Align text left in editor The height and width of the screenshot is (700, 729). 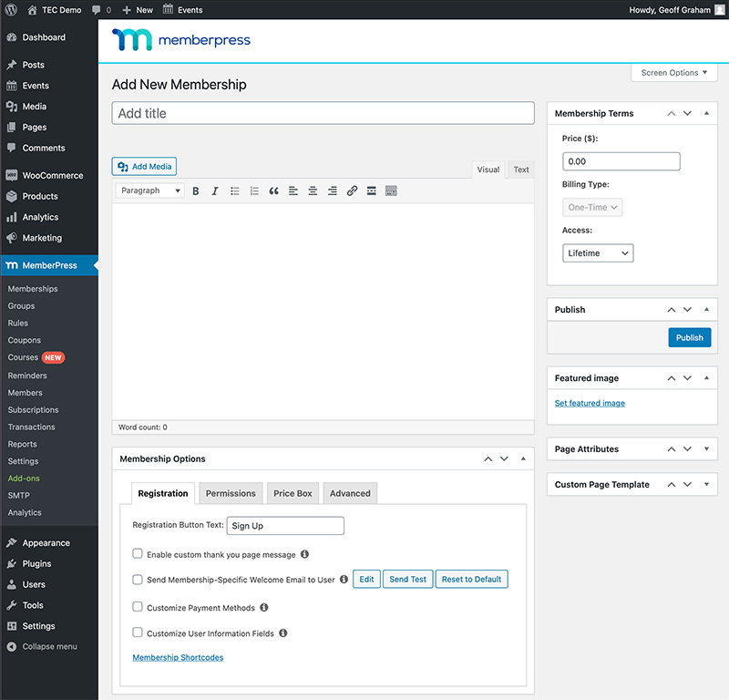pos(293,190)
